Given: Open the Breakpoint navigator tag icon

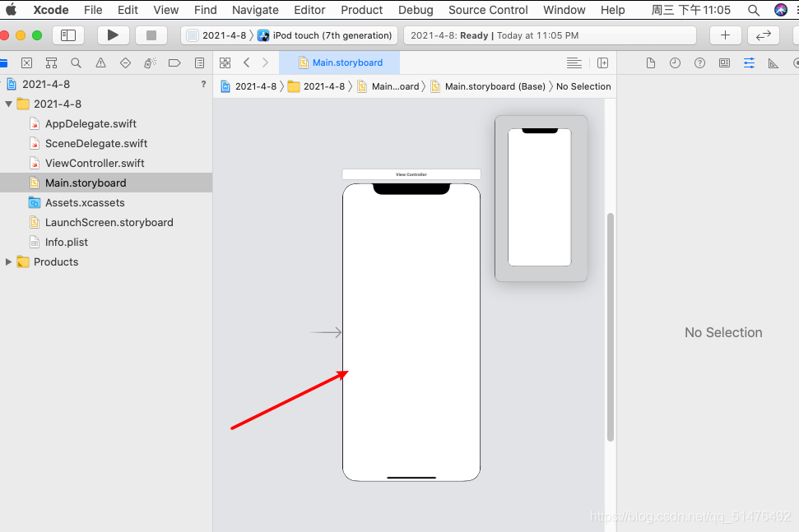Looking at the screenshot, I should [174, 62].
